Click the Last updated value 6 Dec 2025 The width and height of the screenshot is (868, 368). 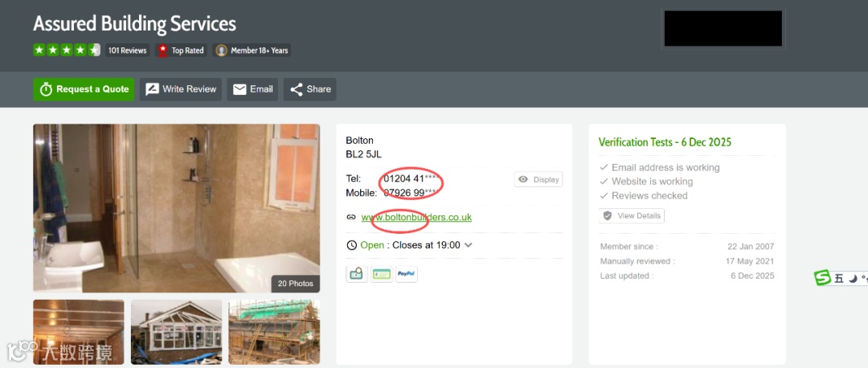[752, 276]
